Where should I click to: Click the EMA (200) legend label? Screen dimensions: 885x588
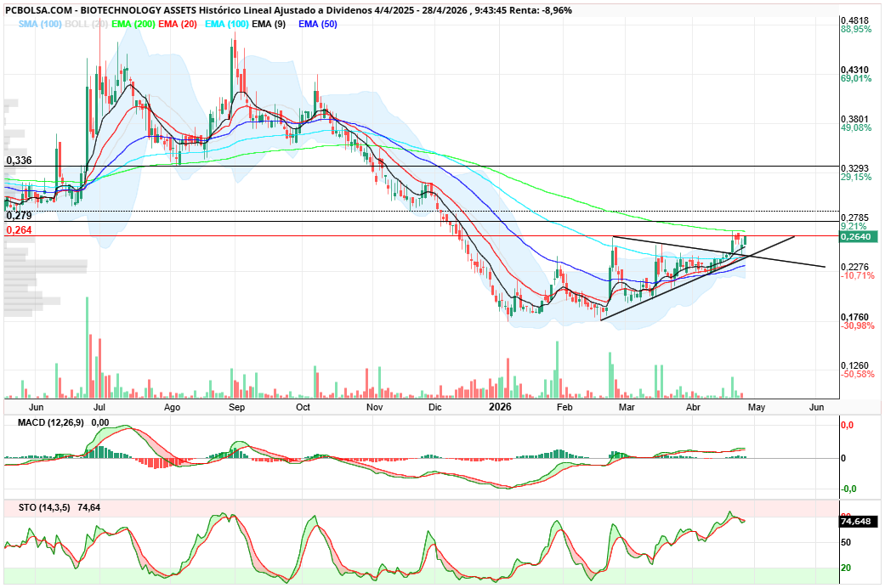134,25
